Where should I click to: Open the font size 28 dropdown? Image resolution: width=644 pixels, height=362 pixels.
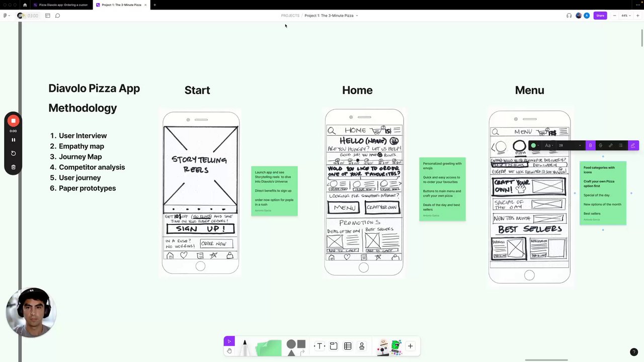tap(570, 145)
